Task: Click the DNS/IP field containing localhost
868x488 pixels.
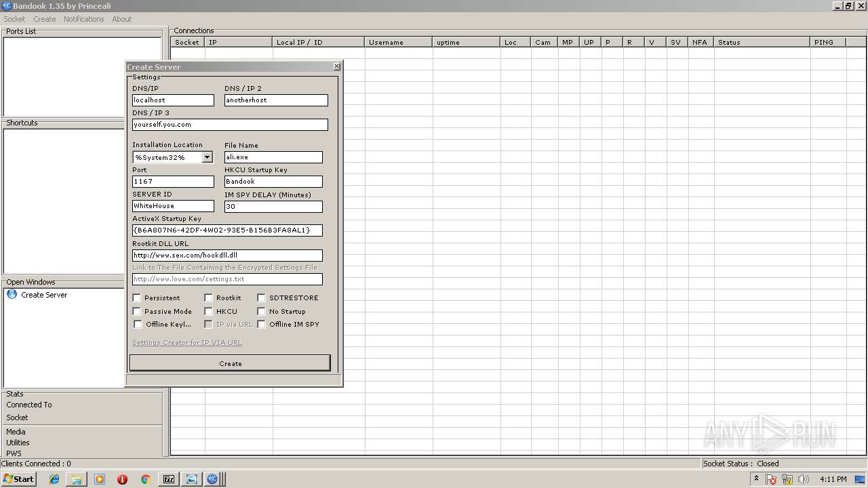Action: [173, 100]
